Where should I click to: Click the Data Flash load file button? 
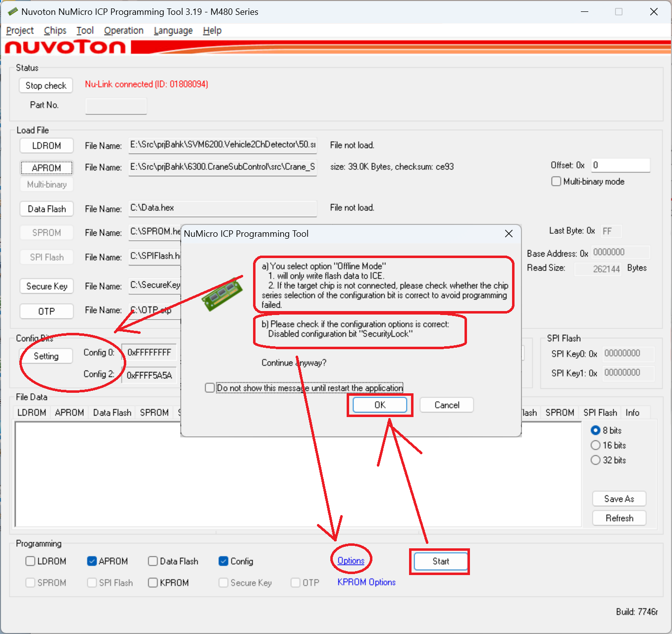pos(47,209)
